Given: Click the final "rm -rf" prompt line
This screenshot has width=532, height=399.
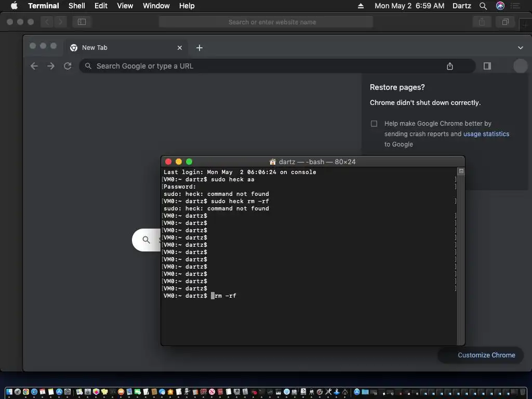Looking at the screenshot, I should [200, 296].
